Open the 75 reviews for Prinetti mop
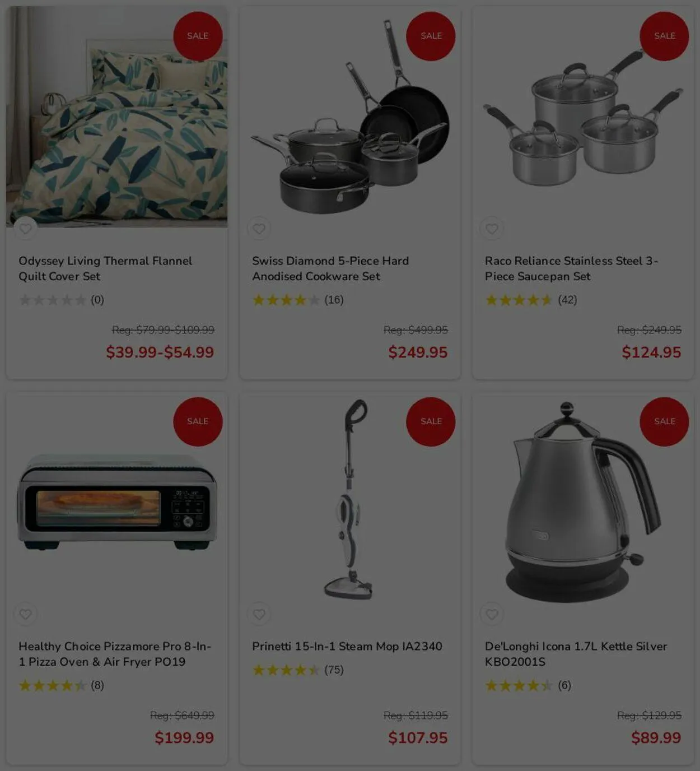 (297, 670)
